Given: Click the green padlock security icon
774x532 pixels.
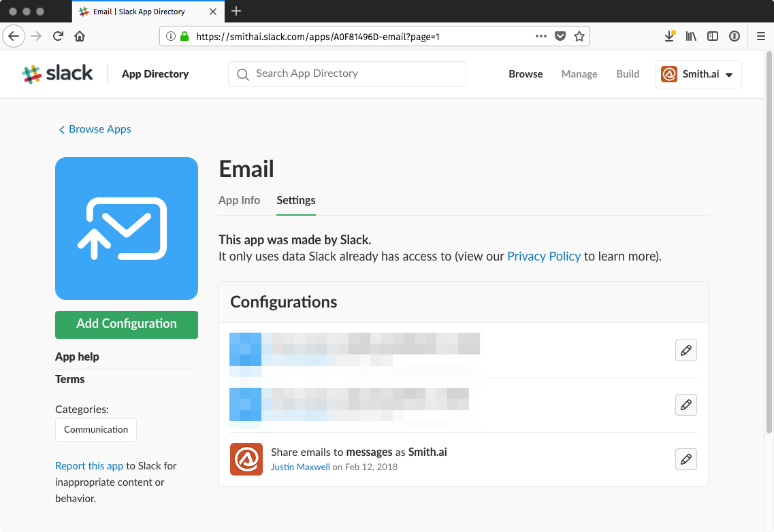Looking at the screenshot, I should point(184,36).
